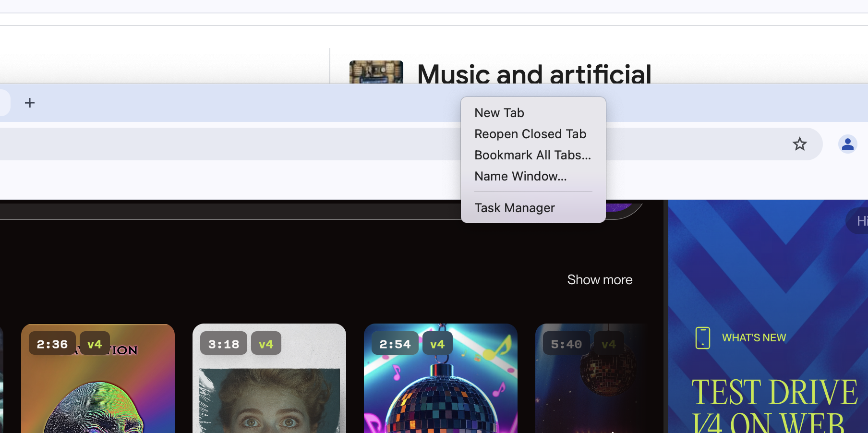Click the v4 badge on the 2:36 song
This screenshot has height=433, width=868.
tap(95, 344)
